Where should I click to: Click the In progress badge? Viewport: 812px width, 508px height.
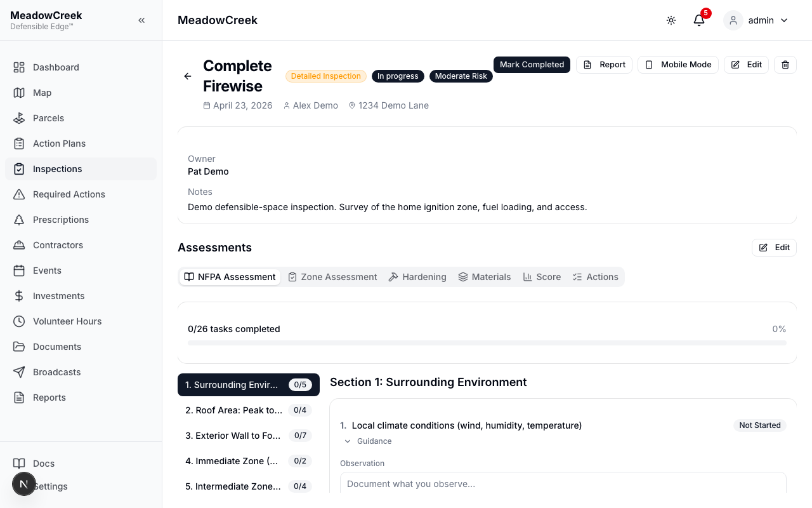click(x=398, y=76)
